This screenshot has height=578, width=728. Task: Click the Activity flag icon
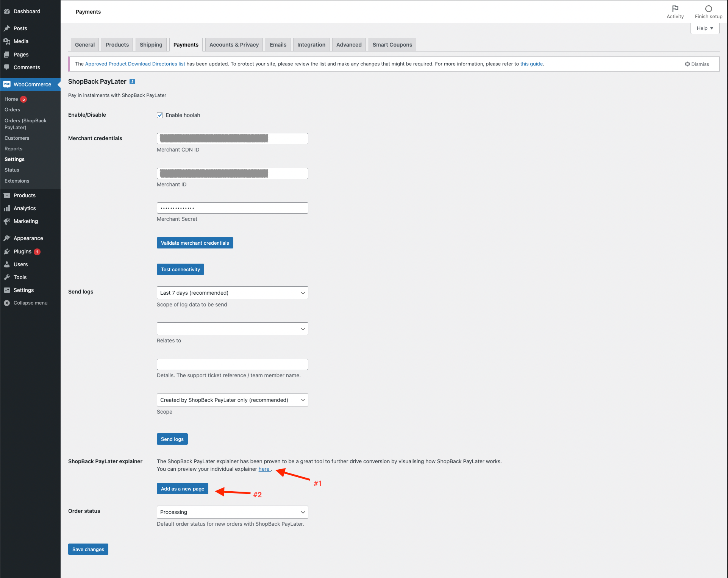(675, 9)
